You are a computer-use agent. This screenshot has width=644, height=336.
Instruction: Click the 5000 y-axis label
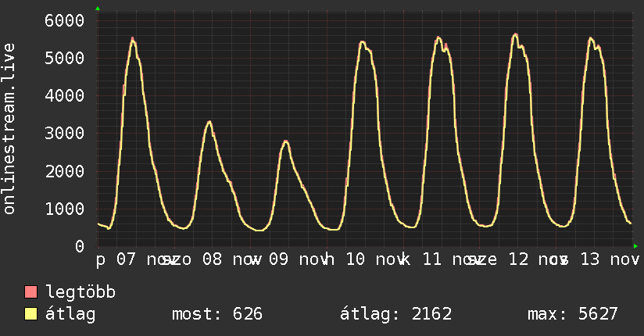tap(65, 59)
